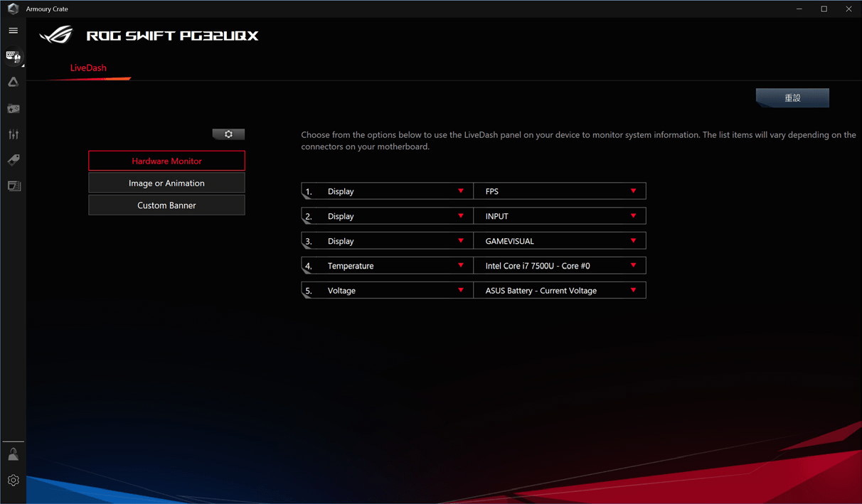Open the ASUS Battery Current Voltage dropdown
Image resolution: width=862 pixels, height=504 pixels.
(x=560, y=291)
